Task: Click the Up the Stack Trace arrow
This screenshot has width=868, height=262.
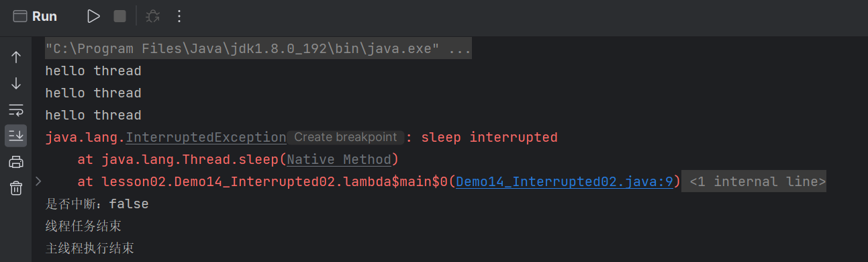Action: [16, 57]
